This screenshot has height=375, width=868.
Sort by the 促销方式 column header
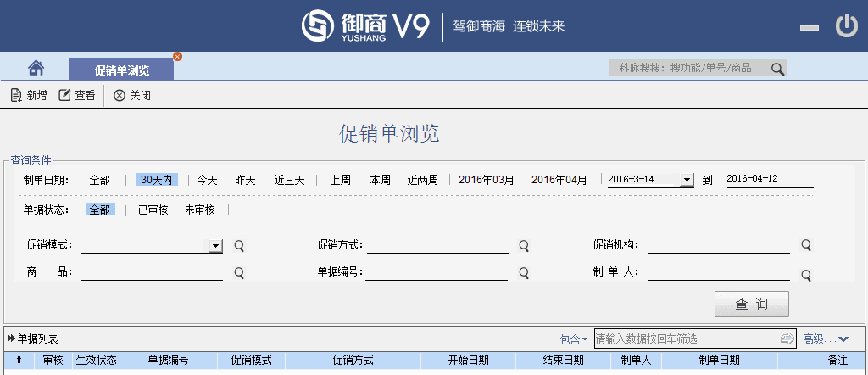(x=353, y=360)
